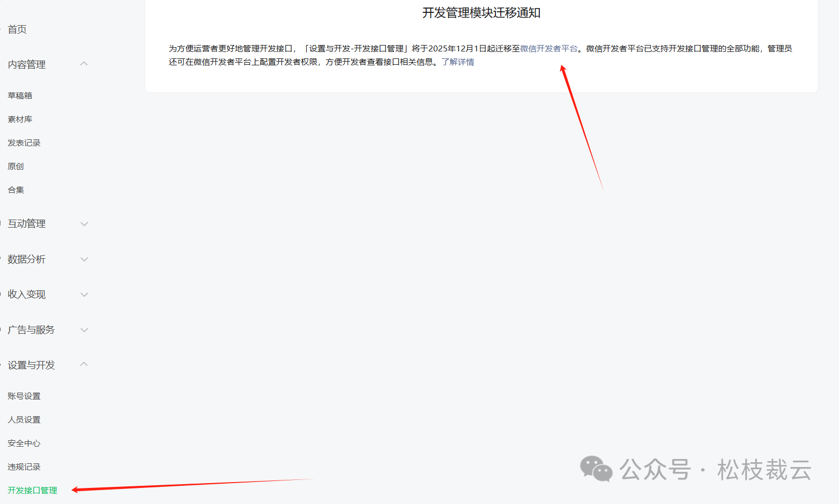Open 账号设置 account settings

click(24, 396)
